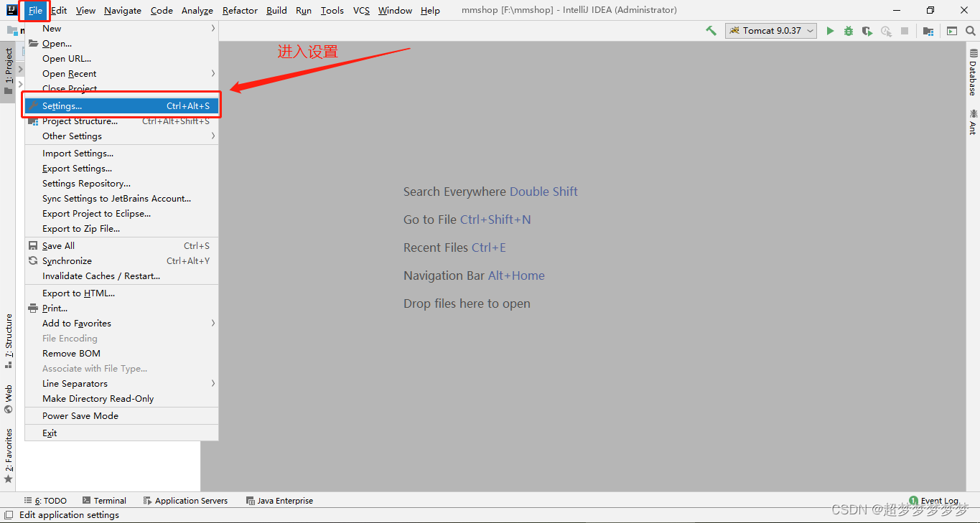The width and height of the screenshot is (980, 523).
Task: Choose Remove BOM menu entry
Action: [121, 354]
